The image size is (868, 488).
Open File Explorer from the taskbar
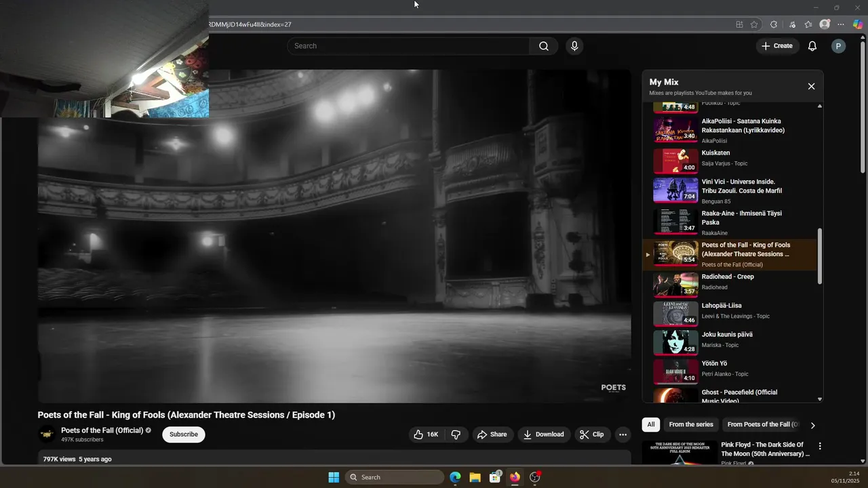(x=475, y=477)
